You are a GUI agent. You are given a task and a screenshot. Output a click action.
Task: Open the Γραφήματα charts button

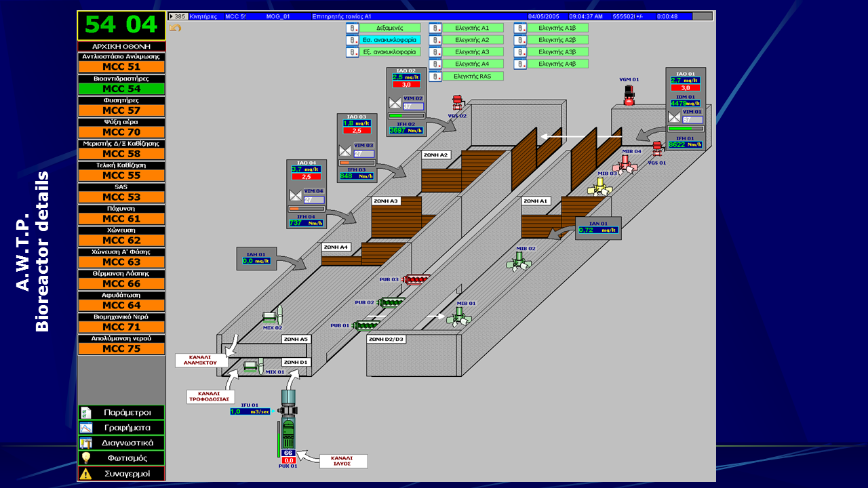121,428
